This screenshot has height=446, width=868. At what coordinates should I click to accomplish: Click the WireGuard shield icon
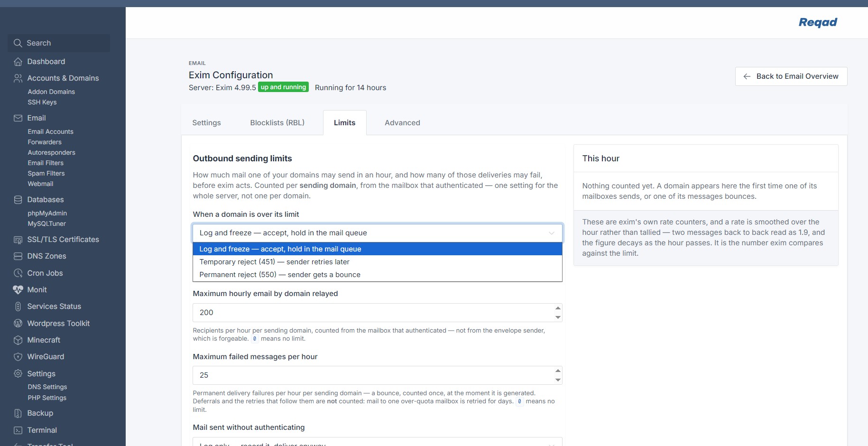(x=18, y=357)
